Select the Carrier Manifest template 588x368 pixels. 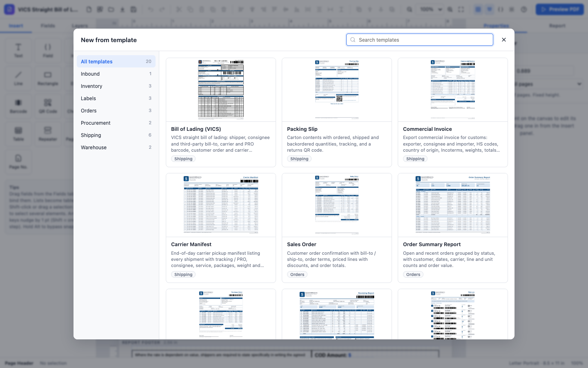point(221,228)
